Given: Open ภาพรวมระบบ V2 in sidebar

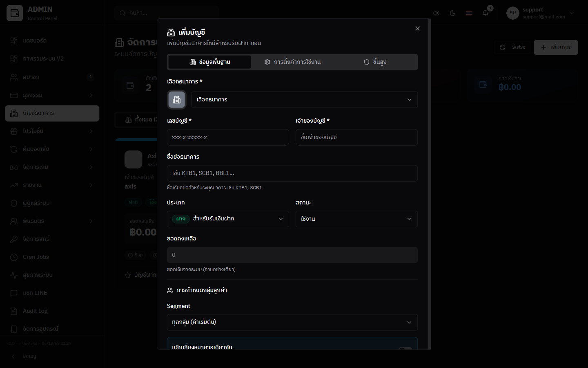Looking at the screenshot, I should pos(52,59).
